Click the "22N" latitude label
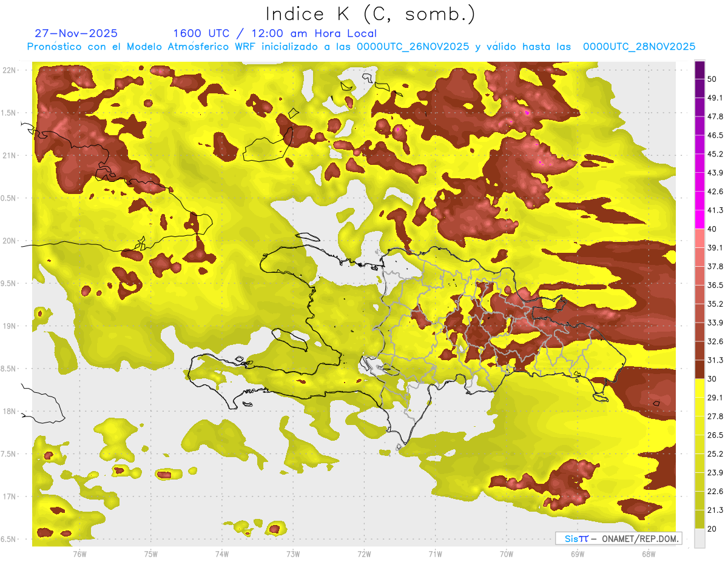728x562 pixels. click(x=10, y=70)
